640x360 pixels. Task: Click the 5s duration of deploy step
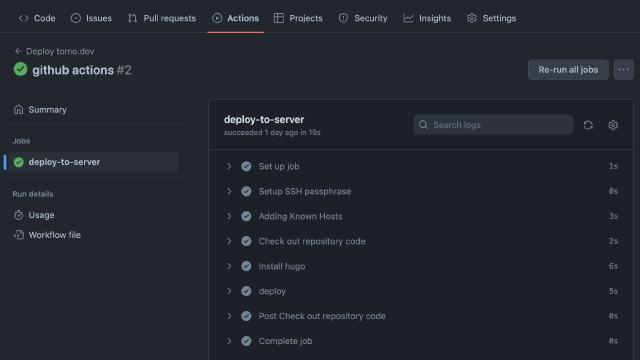pyautogui.click(x=613, y=291)
